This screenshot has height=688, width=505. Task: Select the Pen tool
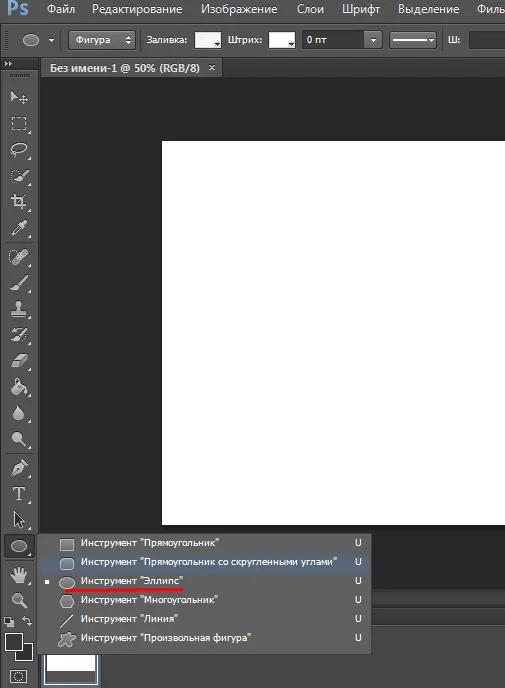(x=19, y=468)
